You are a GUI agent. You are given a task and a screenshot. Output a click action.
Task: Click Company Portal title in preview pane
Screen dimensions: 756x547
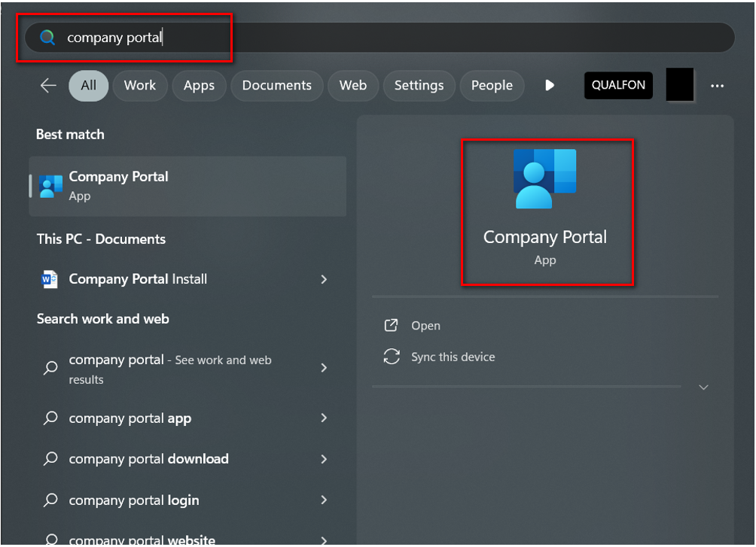click(545, 238)
